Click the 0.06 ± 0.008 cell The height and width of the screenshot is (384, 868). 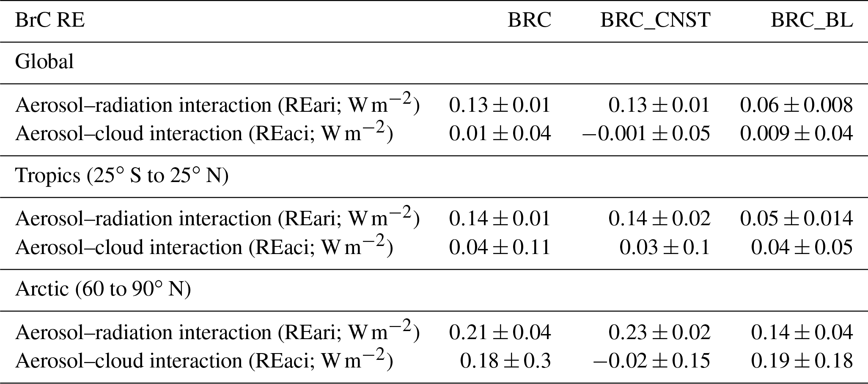[796, 105]
